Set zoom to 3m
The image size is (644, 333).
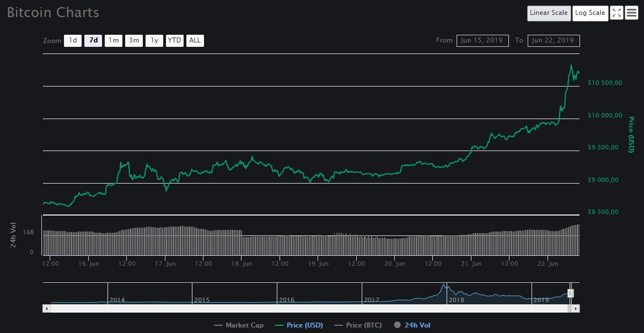point(134,40)
